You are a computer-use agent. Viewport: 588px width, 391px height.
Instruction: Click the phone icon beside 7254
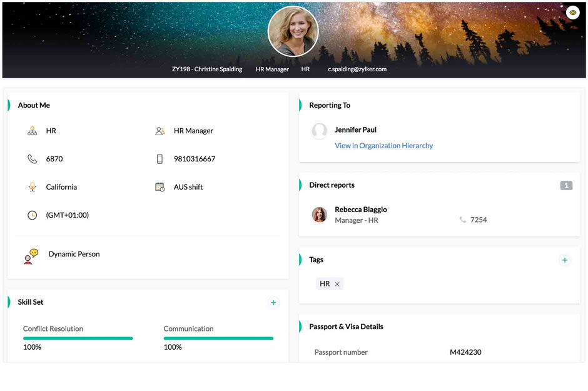click(x=463, y=220)
